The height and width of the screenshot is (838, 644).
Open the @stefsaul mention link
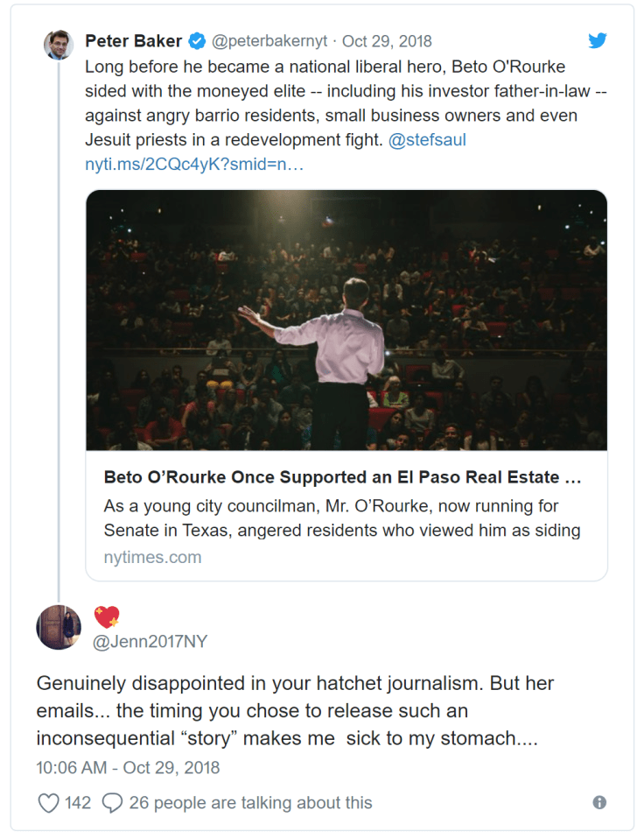point(427,140)
